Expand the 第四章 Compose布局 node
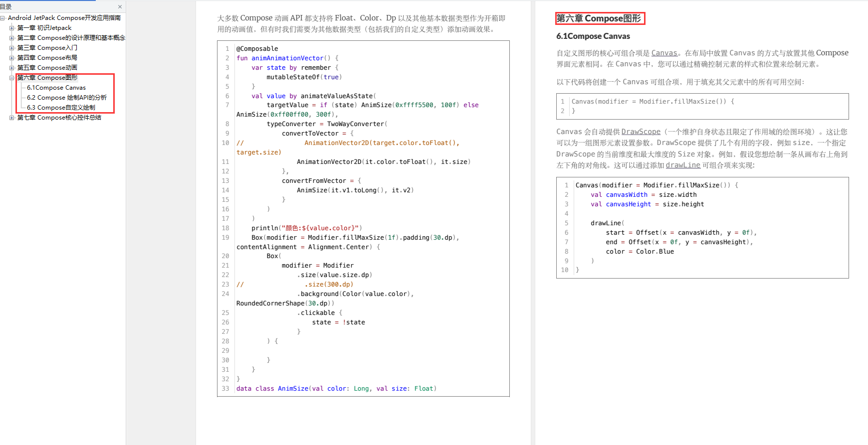Image resolution: width=868 pixels, height=445 pixels. [12, 58]
